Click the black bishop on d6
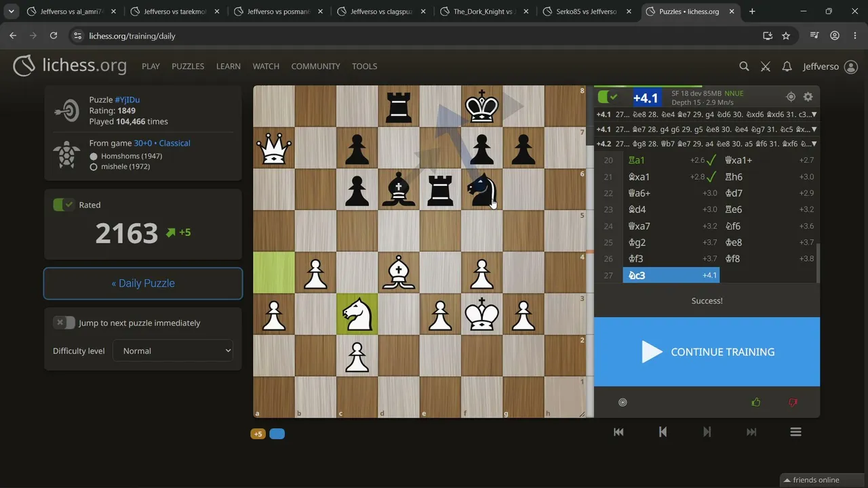This screenshot has height=488, width=868. (399, 190)
